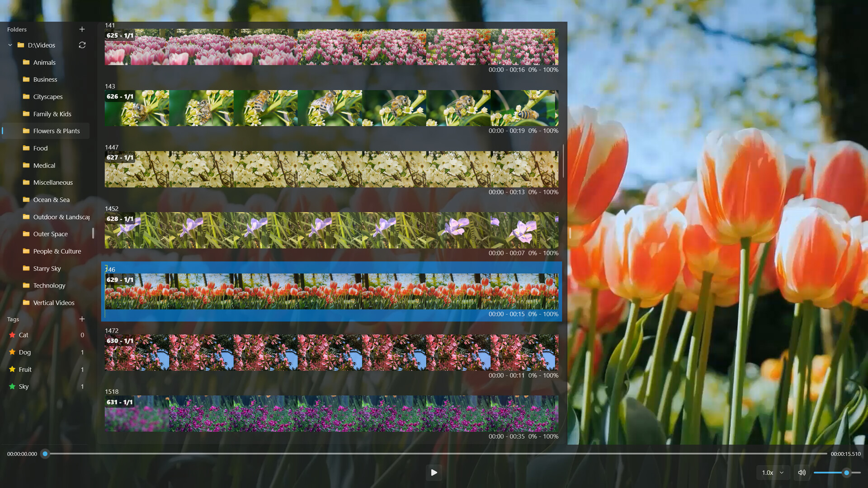
Task: Open the 1.0x playback speed dropdown
Action: [x=773, y=473]
